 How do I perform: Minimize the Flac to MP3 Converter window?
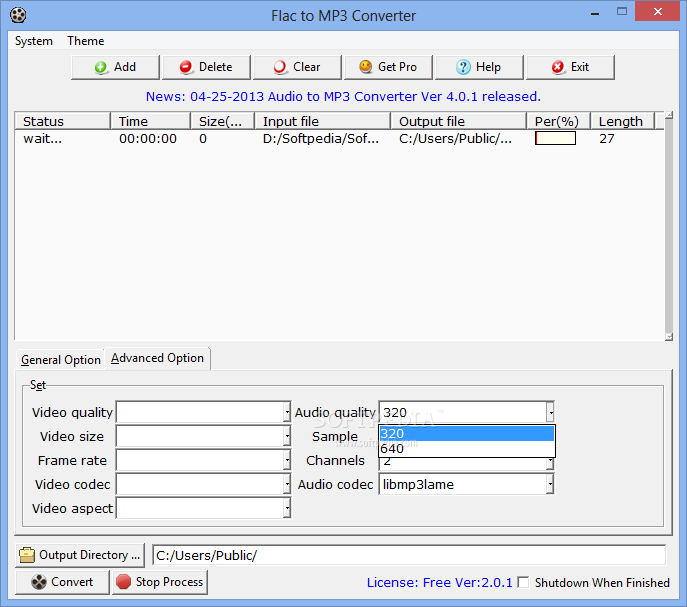pos(595,13)
